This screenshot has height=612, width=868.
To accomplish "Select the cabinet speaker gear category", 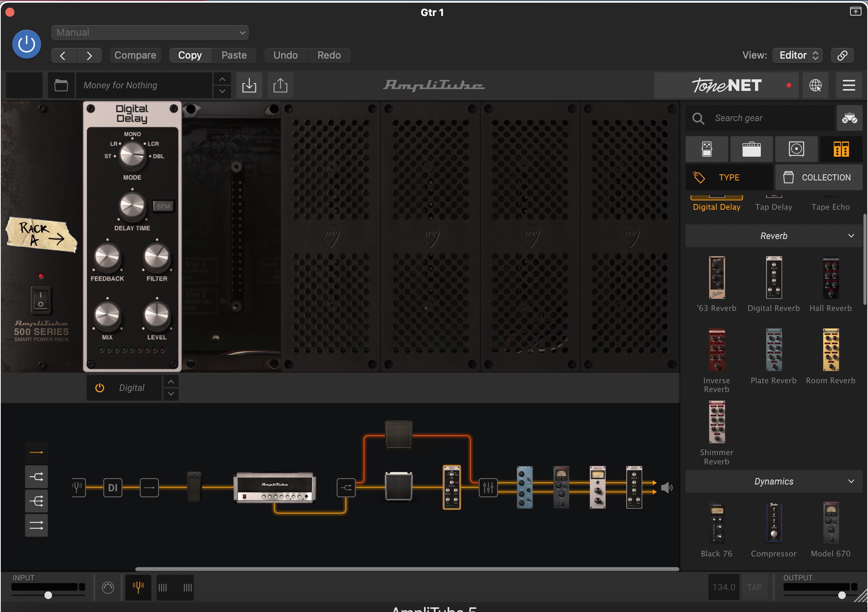I will coord(796,149).
